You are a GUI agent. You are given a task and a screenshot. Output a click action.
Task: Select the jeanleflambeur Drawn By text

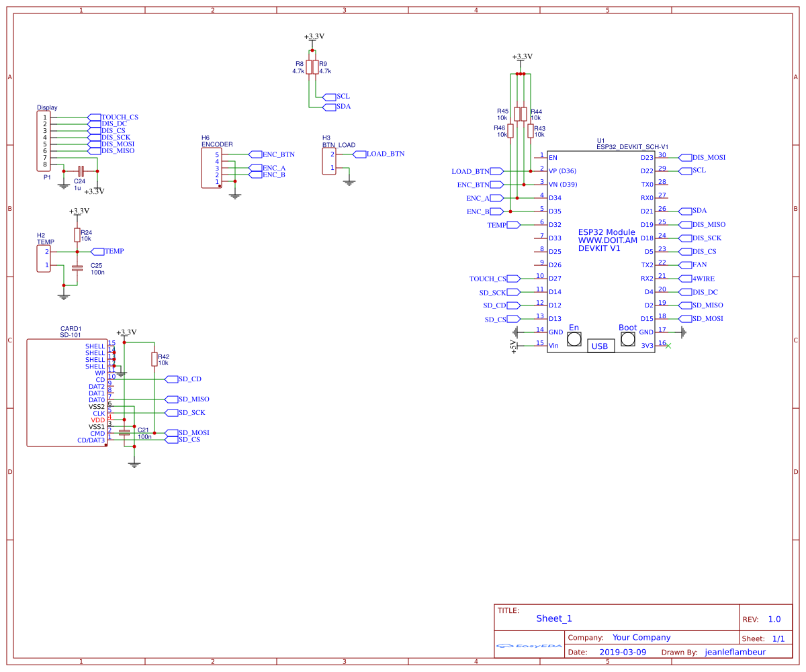[x=735, y=651]
